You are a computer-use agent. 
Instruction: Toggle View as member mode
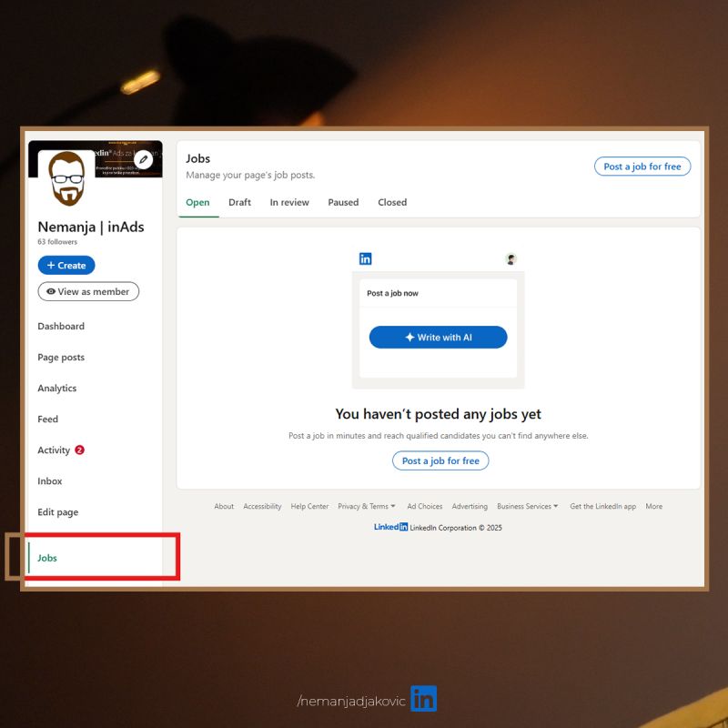88,292
